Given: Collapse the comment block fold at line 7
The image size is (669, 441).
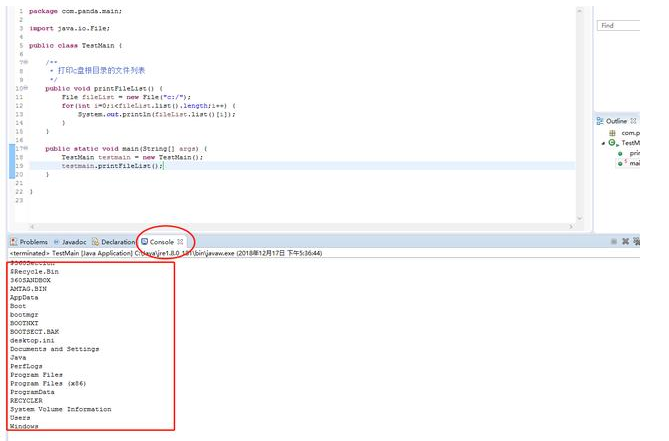Looking at the screenshot, I should 24,62.
